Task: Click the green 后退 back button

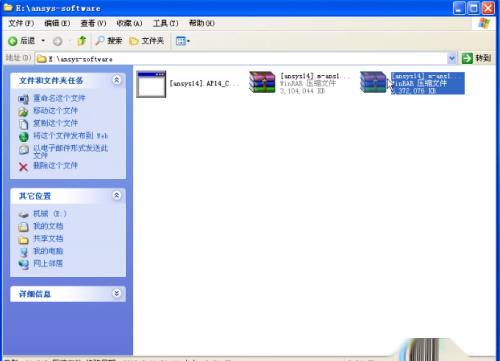Action: click(x=22, y=41)
